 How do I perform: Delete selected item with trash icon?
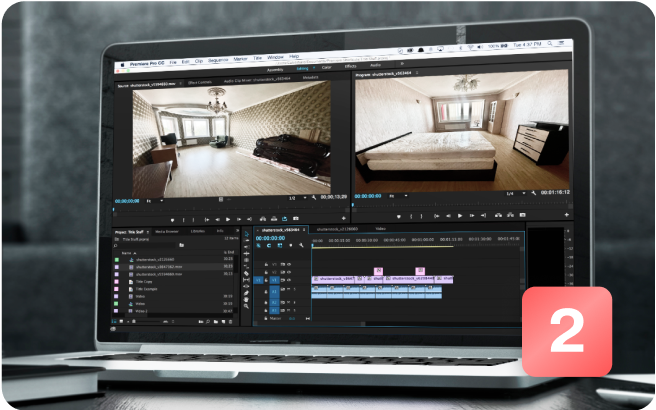click(x=230, y=321)
